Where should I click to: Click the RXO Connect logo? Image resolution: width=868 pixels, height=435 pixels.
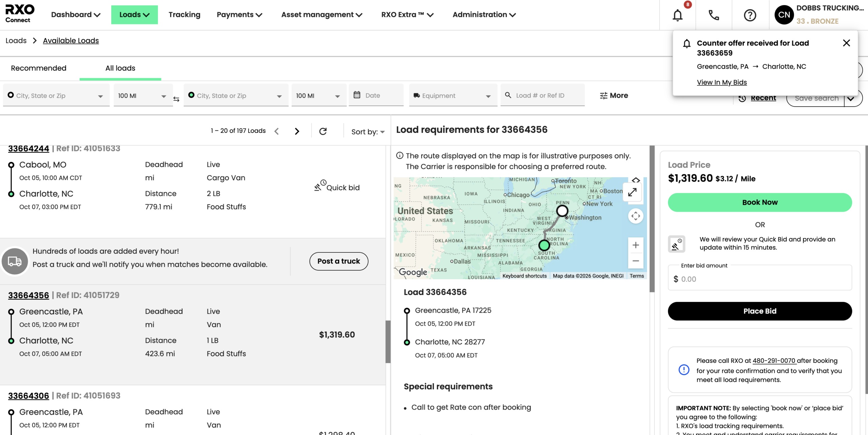(20, 14)
